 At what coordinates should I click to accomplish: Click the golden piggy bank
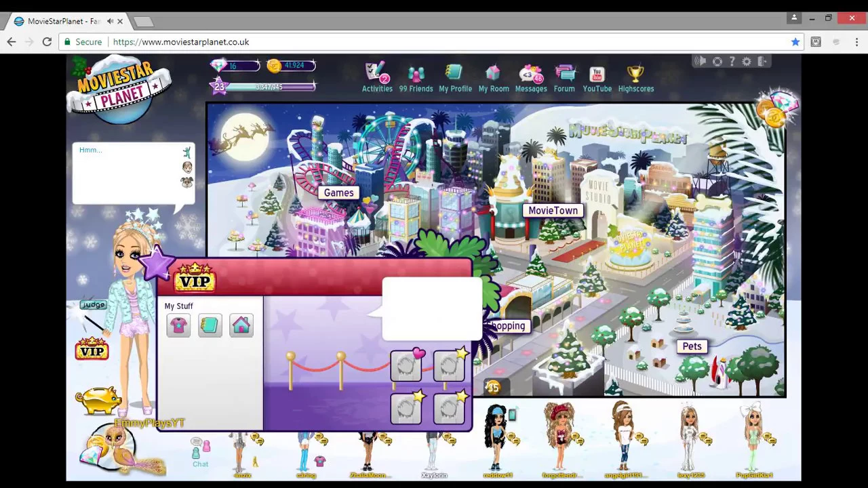click(x=99, y=399)
